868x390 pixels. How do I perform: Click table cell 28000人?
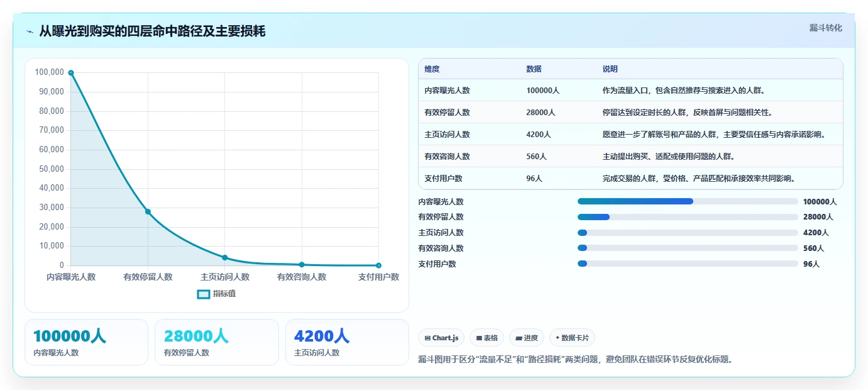click(541, 113)
